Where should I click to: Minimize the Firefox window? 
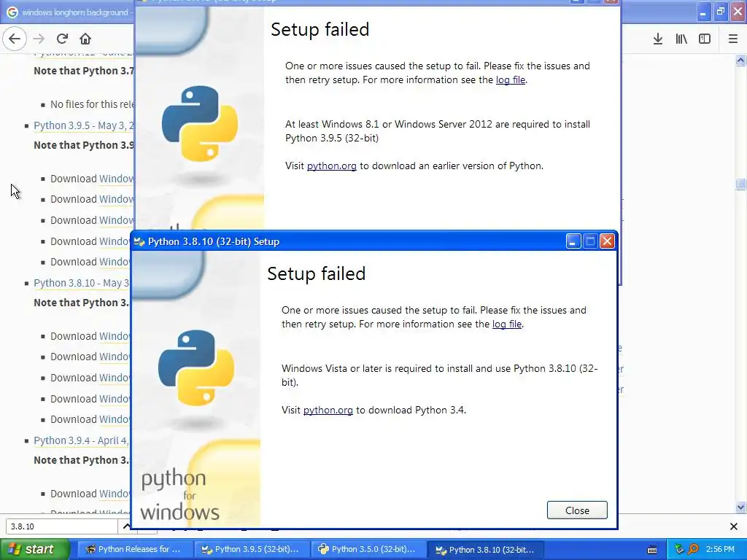pyautogui.click(x=703, y=12)
